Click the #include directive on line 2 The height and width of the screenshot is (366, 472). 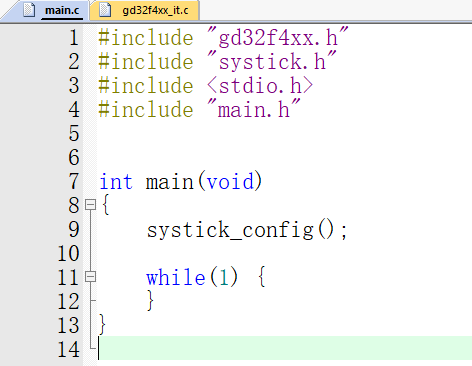146,61
